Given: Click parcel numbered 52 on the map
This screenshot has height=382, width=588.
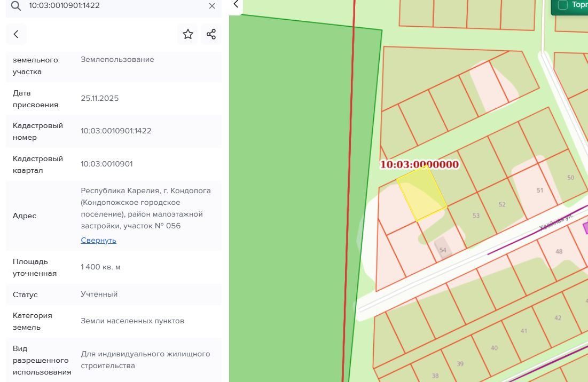Looking at the screenshot, I should point(502,205).
